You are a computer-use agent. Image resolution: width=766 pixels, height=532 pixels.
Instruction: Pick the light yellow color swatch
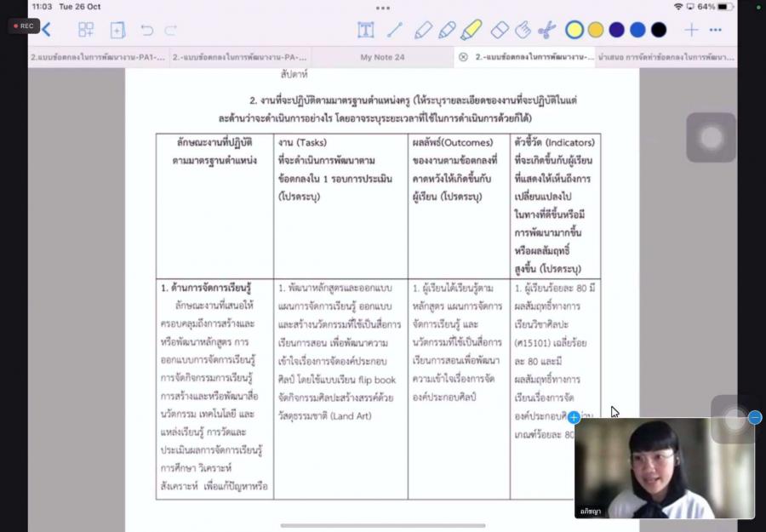574,30
